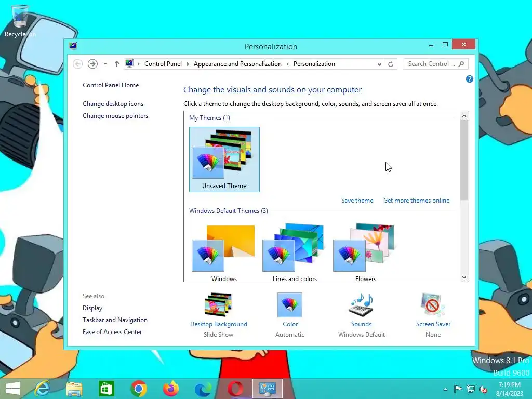Viewport: 532px width, 399px height.
Task: Refresh the Personalization page
Action: point(391,64)
